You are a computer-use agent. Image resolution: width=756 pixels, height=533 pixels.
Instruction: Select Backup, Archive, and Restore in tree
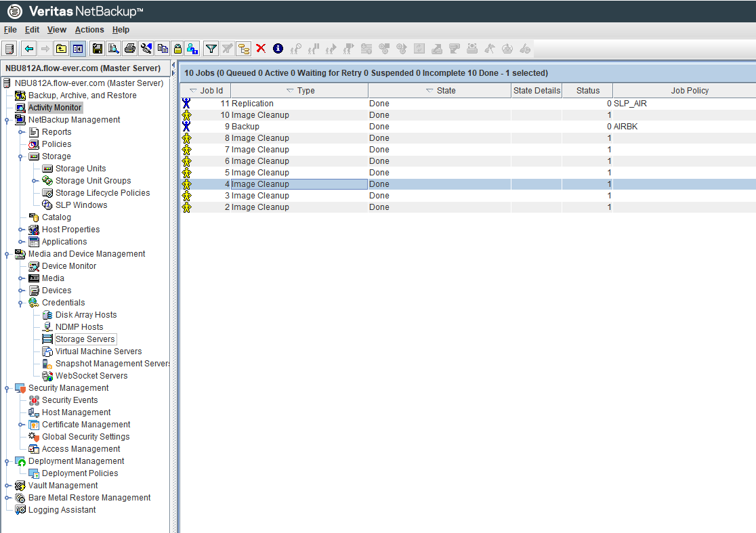(82, 95)
